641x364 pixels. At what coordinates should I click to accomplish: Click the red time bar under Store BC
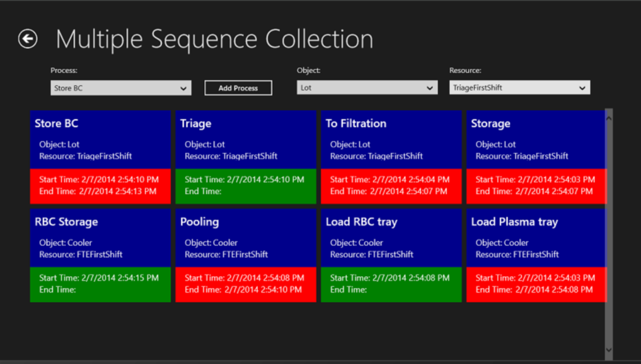[100, 186]
